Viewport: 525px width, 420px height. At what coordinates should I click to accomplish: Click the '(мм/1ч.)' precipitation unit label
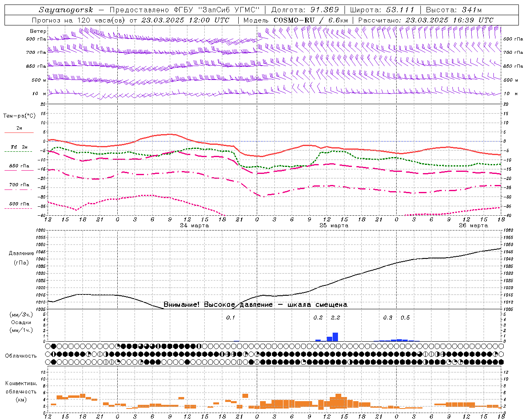pyautogui.click(x=21, y=330)
